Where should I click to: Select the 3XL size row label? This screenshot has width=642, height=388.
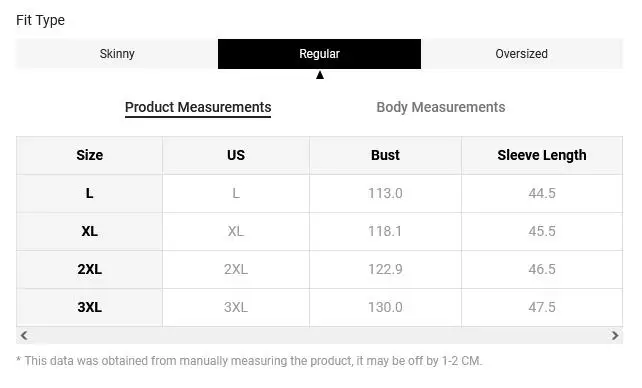point(89,307)
